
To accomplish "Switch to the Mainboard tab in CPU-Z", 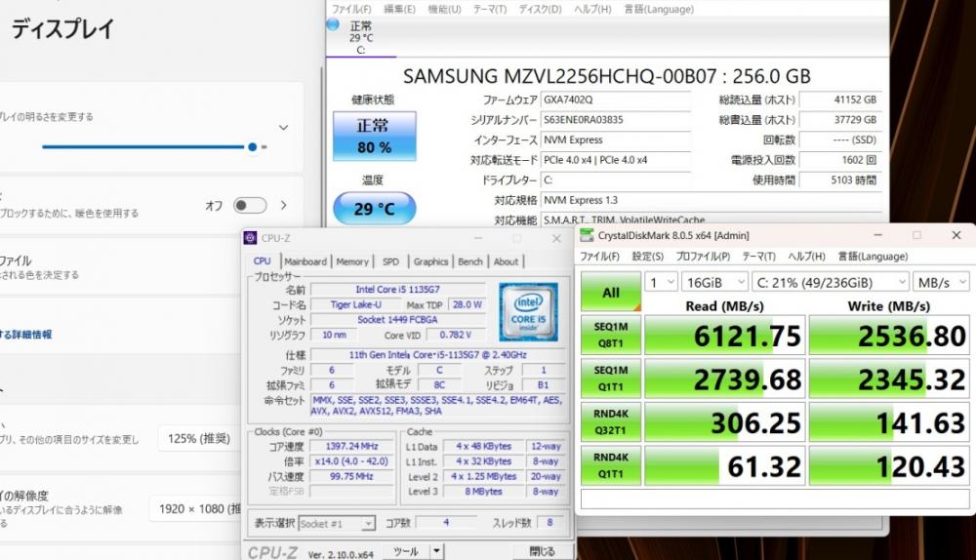I will pos(305,261).
